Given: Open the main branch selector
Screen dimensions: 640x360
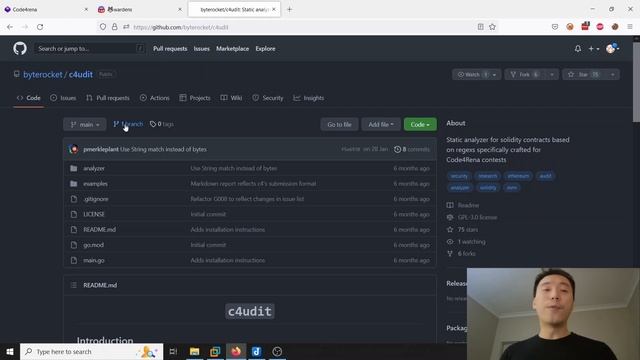Looking at the screenshot, I should coord(85,124).
